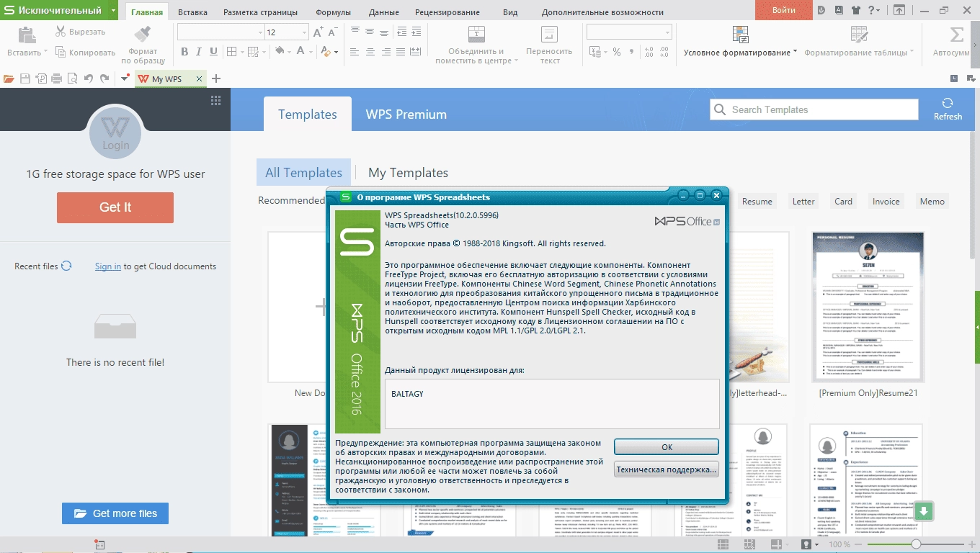Click the Войти login button

pos(784,10)
